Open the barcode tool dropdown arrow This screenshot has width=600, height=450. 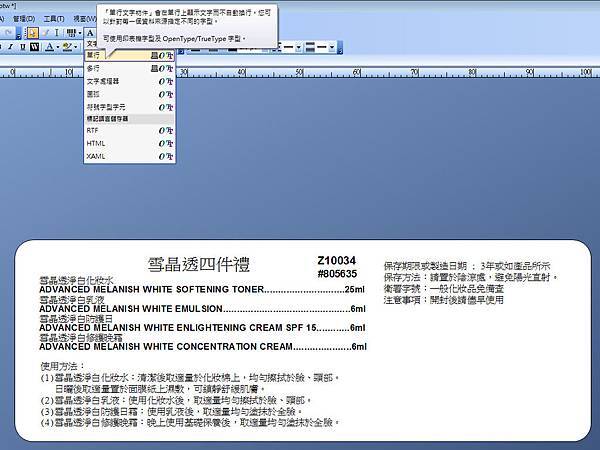(80, 33)
